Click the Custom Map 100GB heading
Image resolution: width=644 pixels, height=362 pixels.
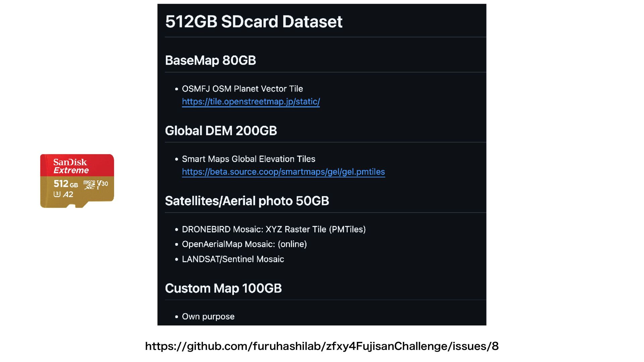223,288
